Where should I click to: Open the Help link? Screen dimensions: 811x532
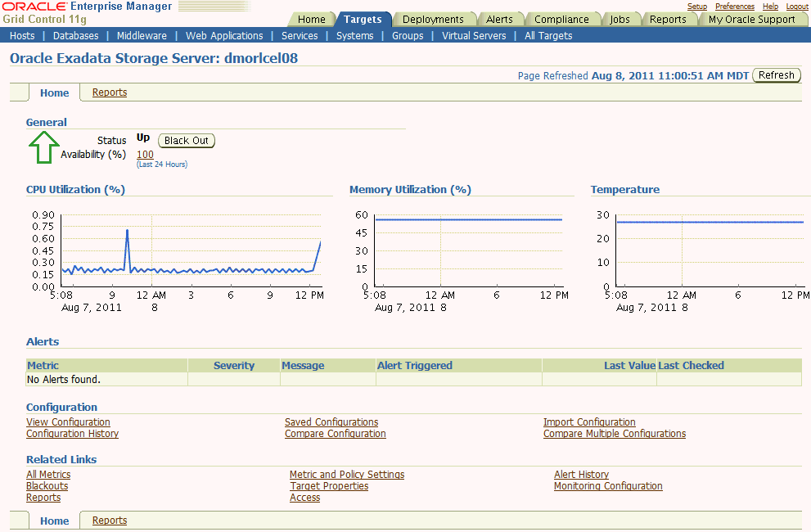[770, 7]
